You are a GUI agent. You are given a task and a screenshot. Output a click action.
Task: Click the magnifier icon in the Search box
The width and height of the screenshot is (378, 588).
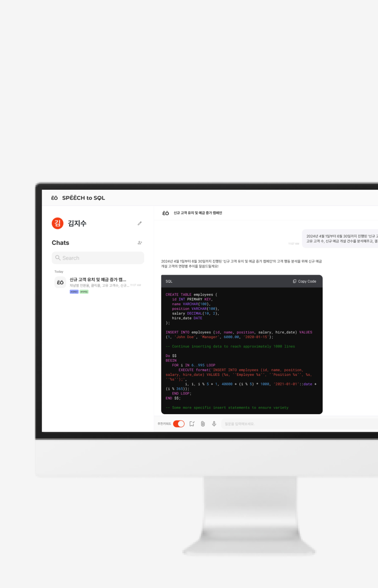(58, 258)
